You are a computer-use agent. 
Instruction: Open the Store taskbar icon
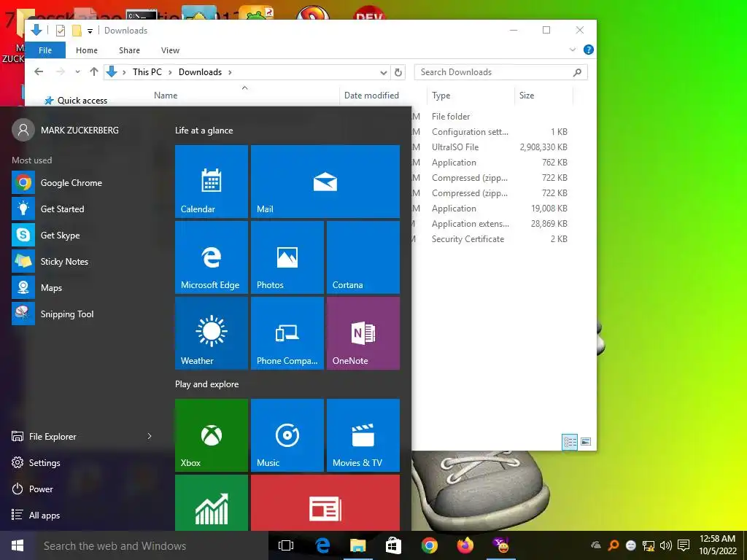point(393,545)
